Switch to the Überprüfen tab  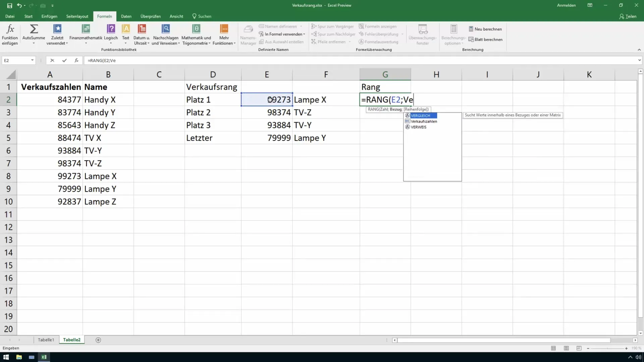pos(150,16)
